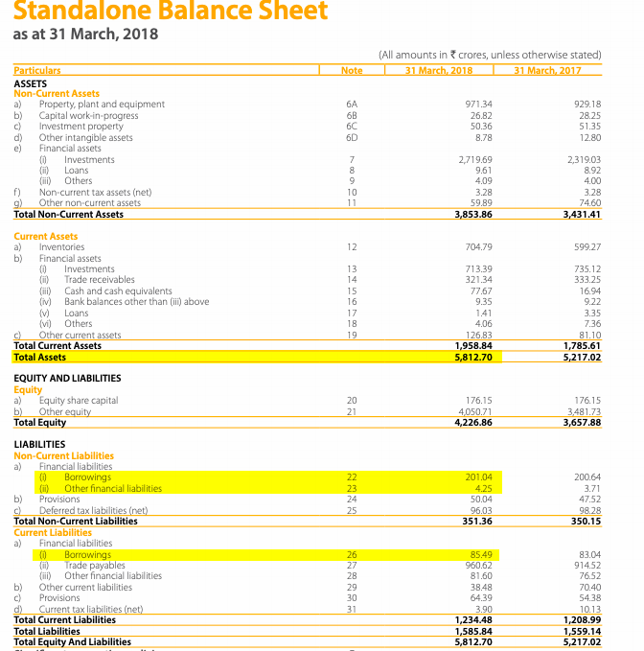
Task: Click the 'Particulars' column header
Action: pyautogui.click(x=37, y=70)
